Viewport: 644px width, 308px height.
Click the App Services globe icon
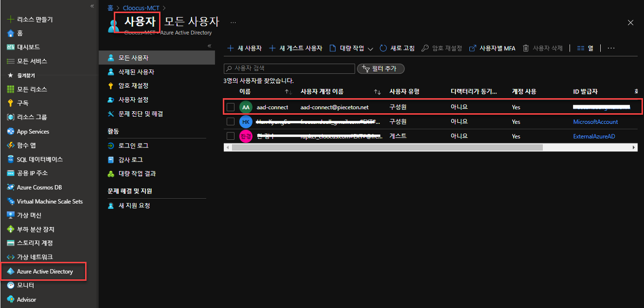pos(11,131)
